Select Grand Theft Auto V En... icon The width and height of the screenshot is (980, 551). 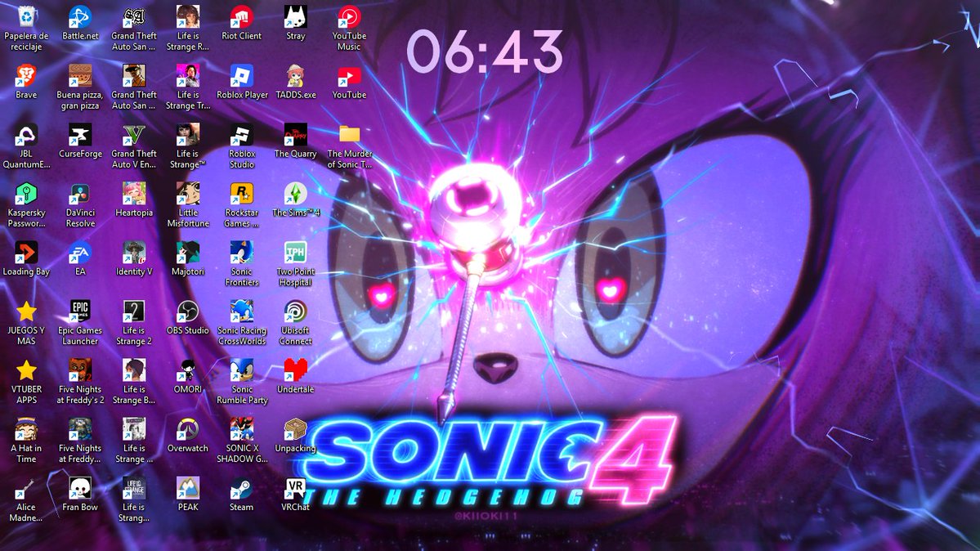click(134, 135)
